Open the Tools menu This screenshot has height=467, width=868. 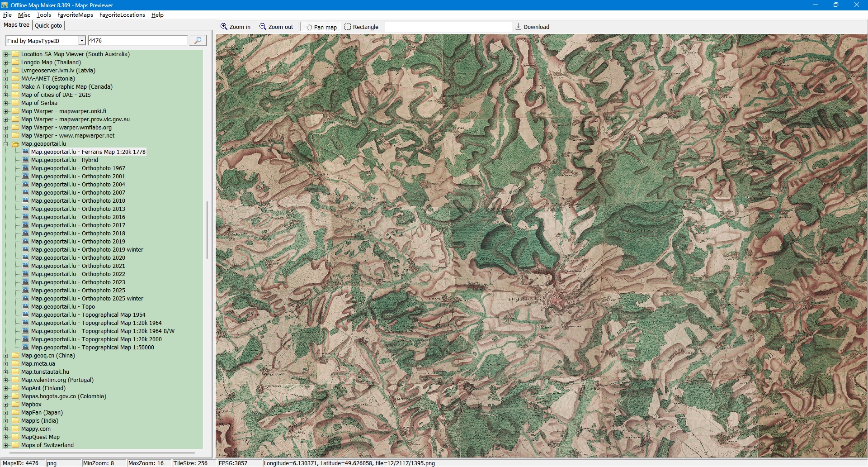(x=43, y=15)
